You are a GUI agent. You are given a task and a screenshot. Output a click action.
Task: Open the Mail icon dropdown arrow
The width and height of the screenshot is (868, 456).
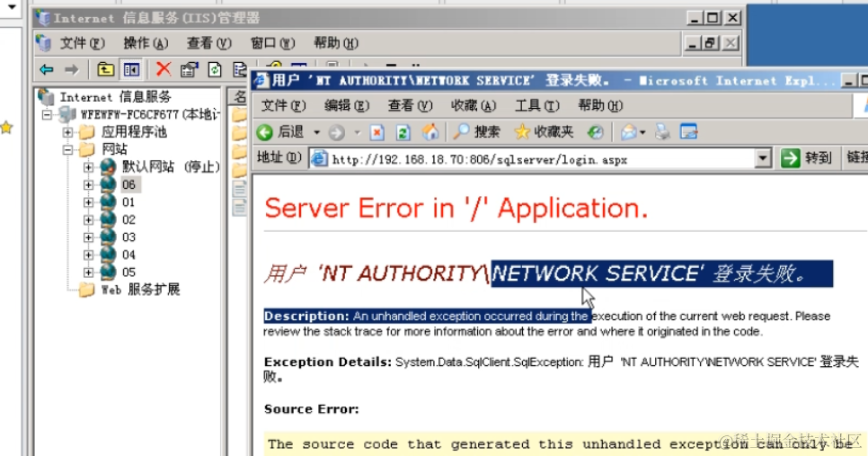coord(642,132)
